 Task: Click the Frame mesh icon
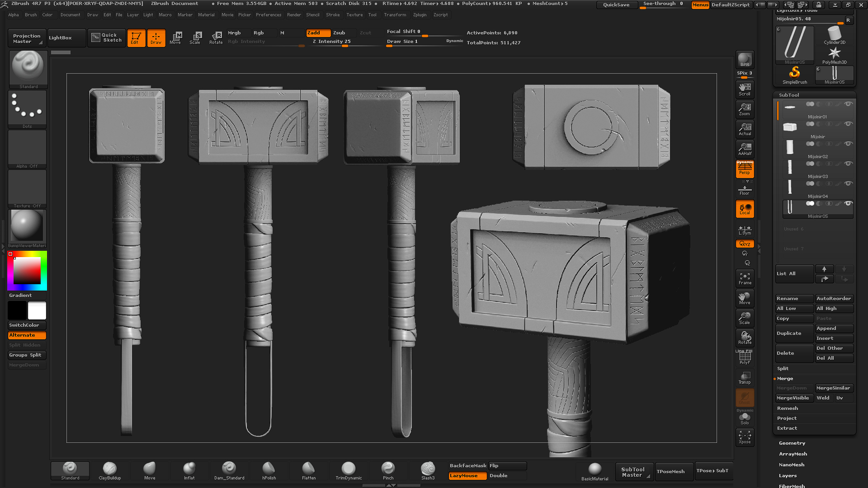[x=745, y=278]
